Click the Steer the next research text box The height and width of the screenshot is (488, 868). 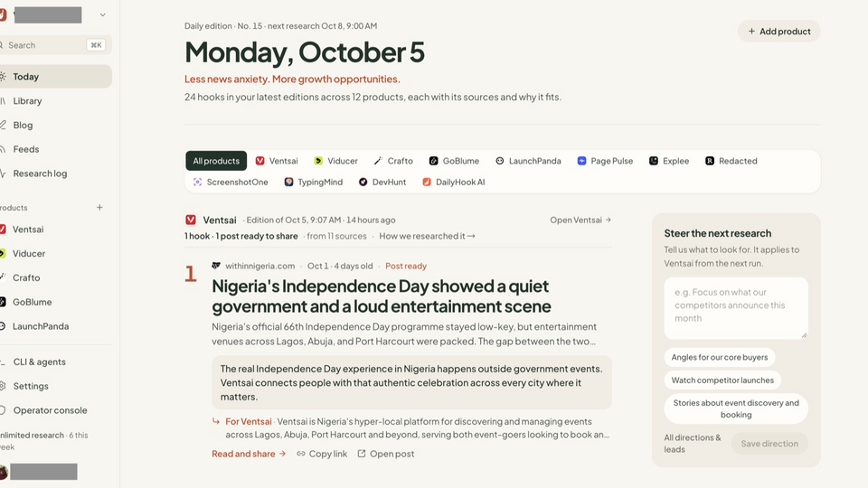coord(736,308)
